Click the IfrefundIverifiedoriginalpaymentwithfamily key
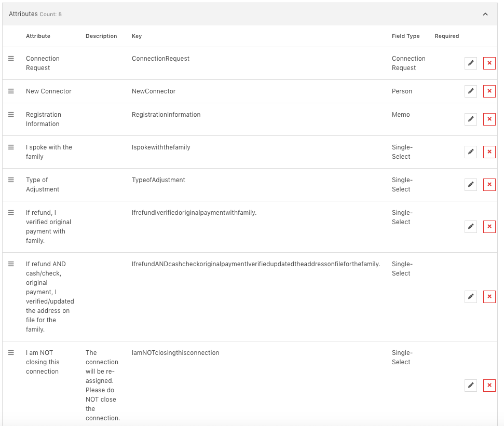 click(x=194, y=213)
